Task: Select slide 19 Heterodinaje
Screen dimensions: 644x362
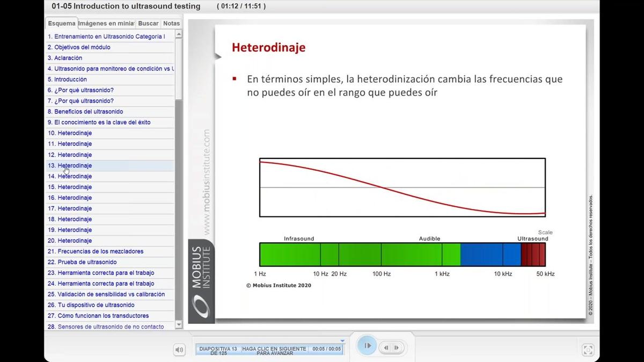Action: [110, 230]
